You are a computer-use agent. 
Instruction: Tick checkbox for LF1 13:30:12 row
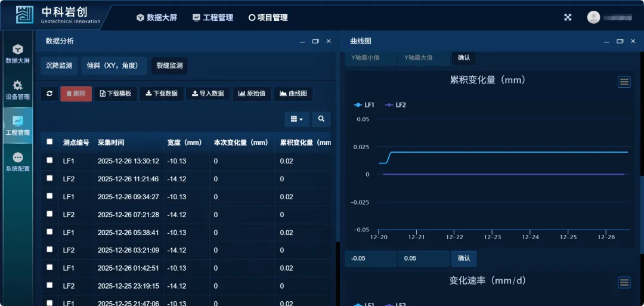(x=49, y=160)
